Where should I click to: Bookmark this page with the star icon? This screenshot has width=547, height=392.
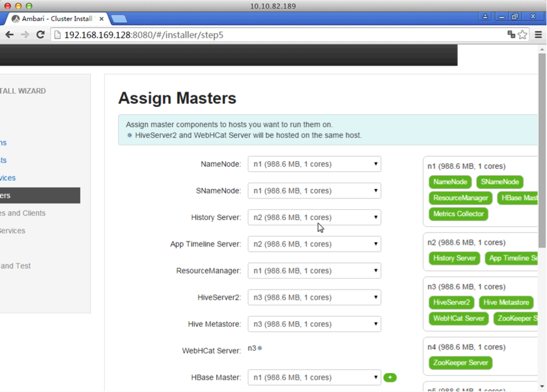522,35
